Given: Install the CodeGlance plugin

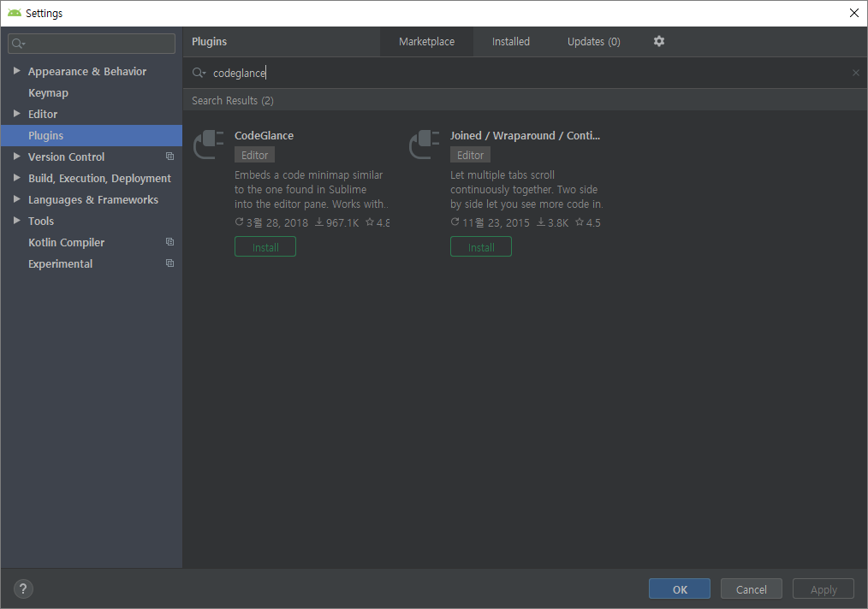Looking at the screenshot, I should [x=265, y=246].
